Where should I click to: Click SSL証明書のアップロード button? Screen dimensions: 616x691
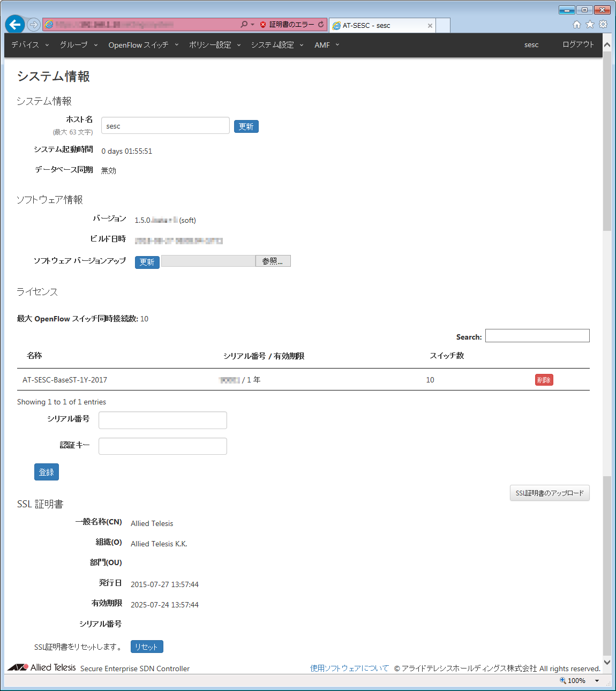point(550,493)
